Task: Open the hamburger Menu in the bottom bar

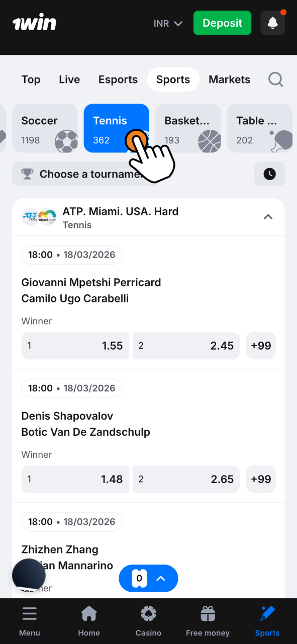Action: tap(29, 620)
